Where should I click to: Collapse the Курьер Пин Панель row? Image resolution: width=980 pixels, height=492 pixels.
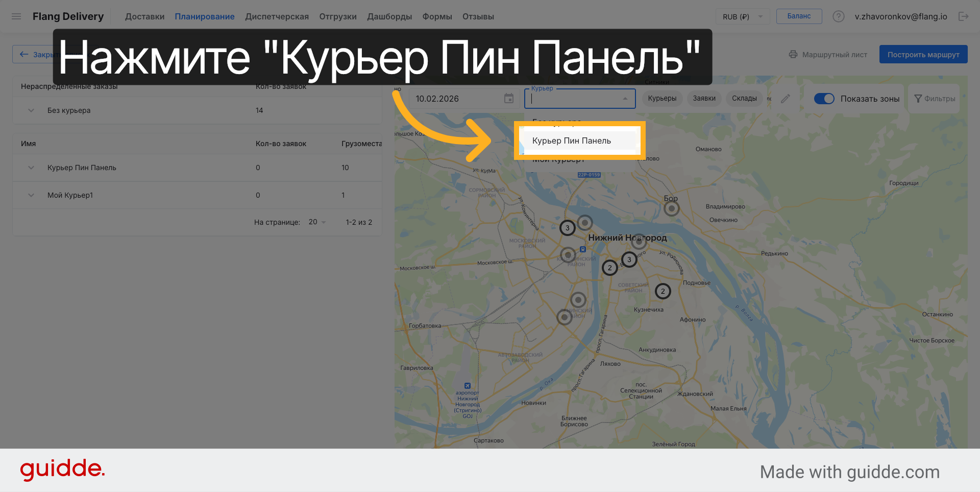31,167
